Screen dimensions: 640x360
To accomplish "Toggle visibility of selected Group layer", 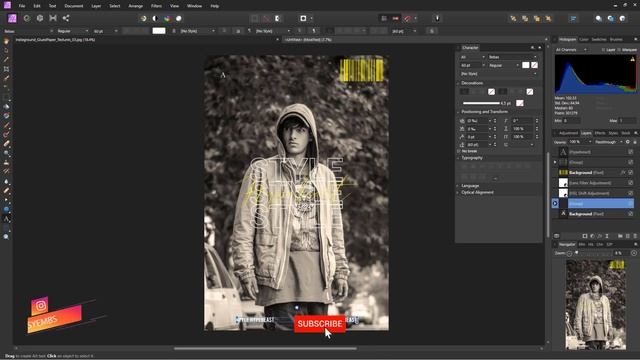I will tap(631, 203).
